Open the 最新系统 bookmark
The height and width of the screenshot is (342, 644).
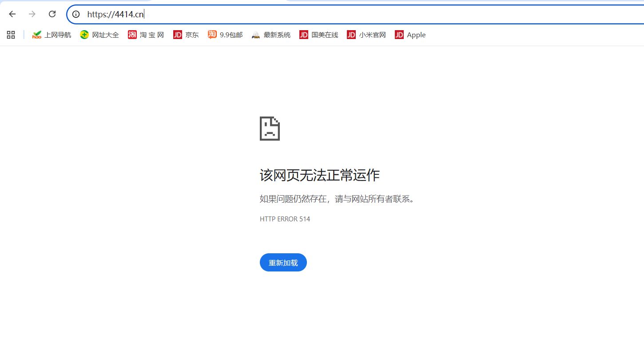click(271, 35)
